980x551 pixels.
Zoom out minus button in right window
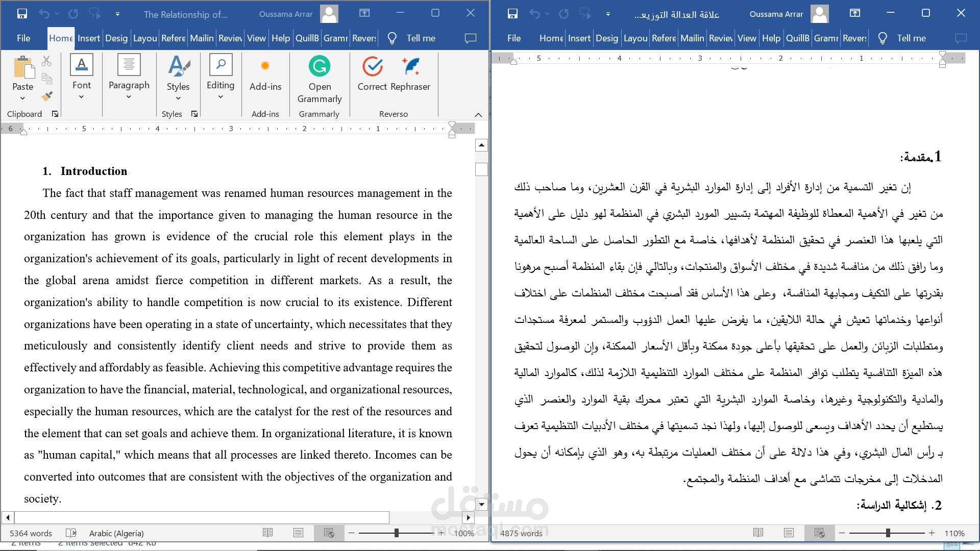pyautogui.click(x=842, y=533)
